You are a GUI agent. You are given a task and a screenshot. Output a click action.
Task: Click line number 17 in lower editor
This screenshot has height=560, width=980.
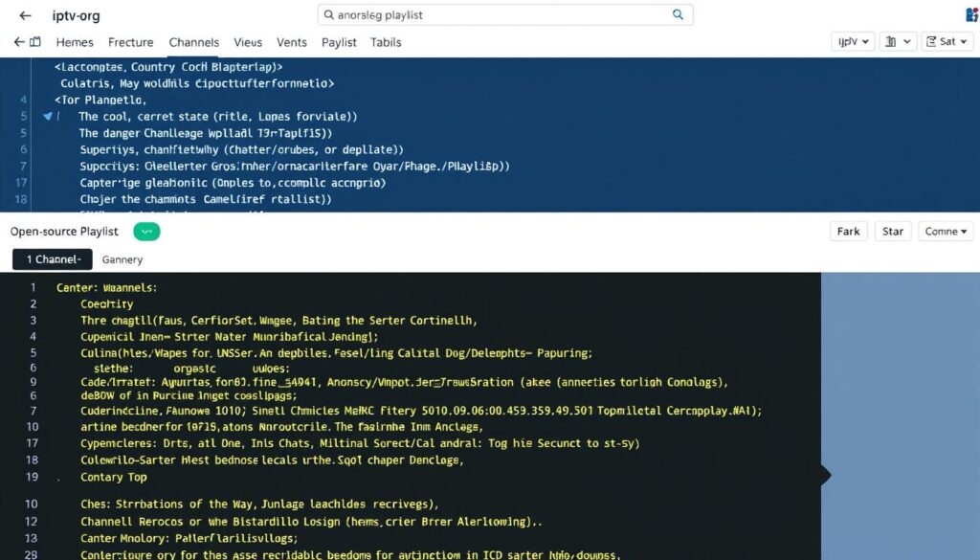click(x=32, y=443)
